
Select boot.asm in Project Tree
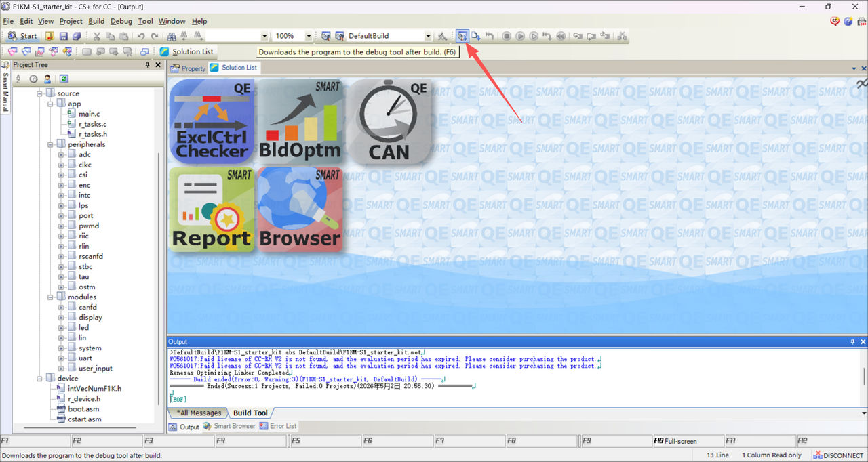83,409
